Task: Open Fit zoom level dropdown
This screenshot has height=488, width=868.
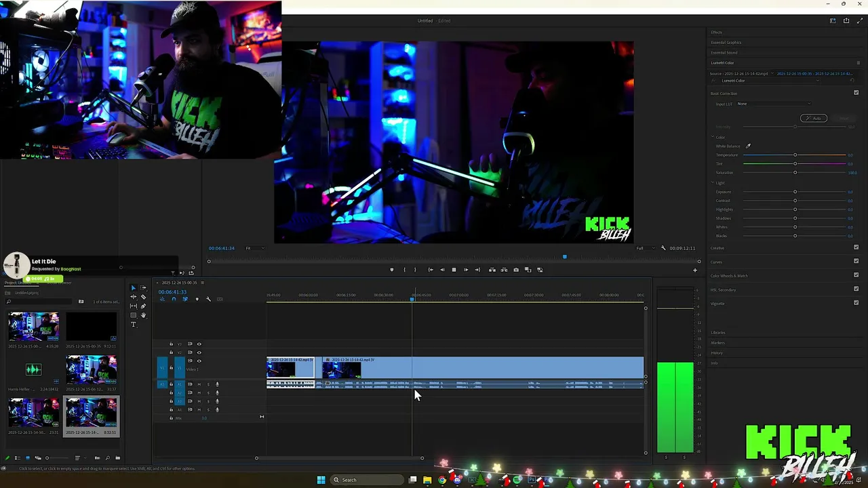Action: [254, 248]
